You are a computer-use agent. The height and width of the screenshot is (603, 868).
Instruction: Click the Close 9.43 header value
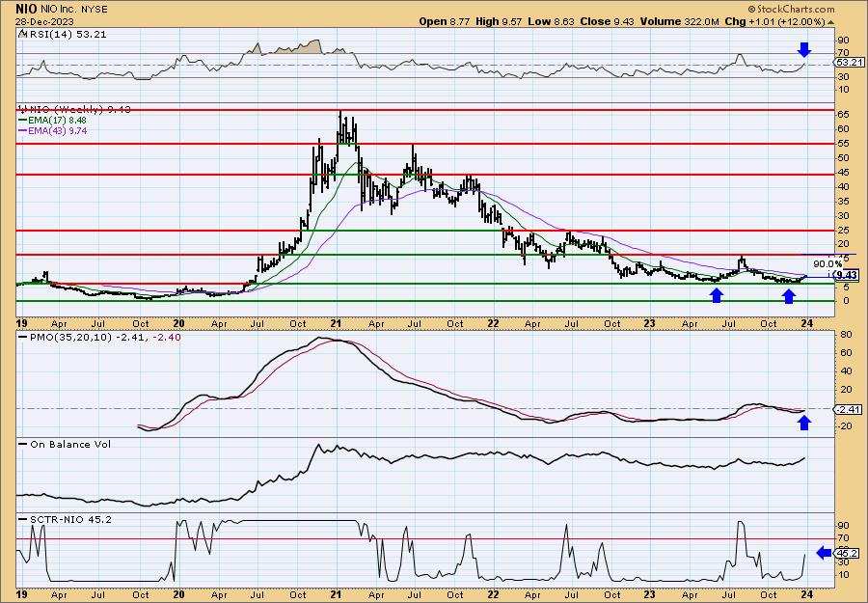pos(606,21)
